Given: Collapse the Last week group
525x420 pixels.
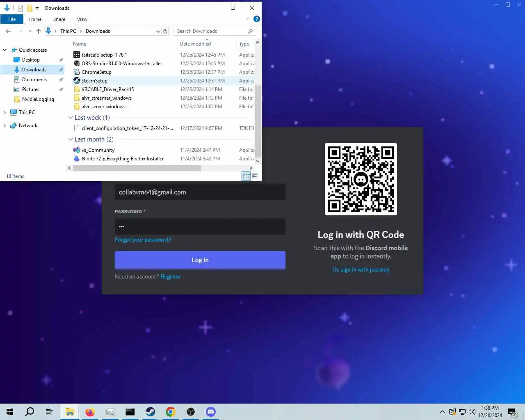Looking at the screenshot, I should [71, 118].
